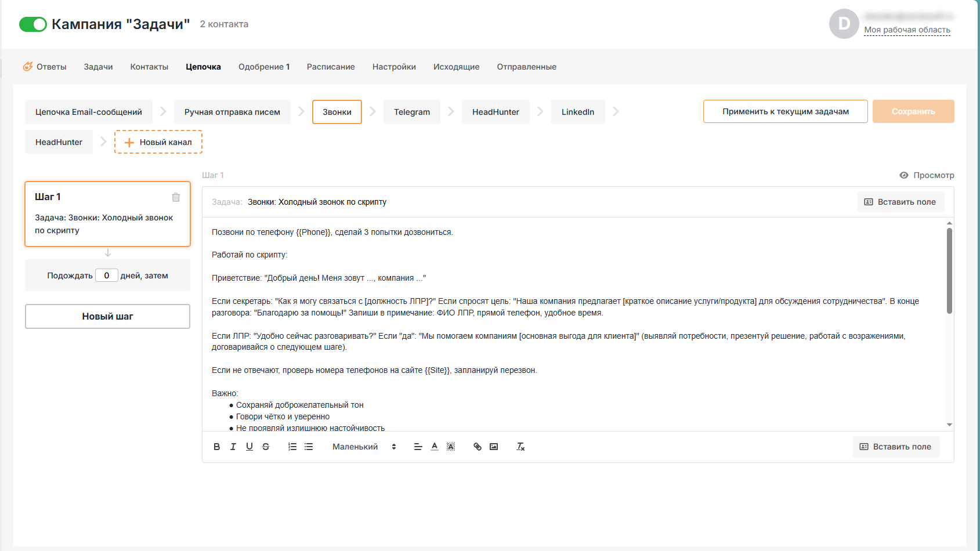Add a step with "Новый шаг" button
This screenshot has height=551, width=980.
point(107,316)
